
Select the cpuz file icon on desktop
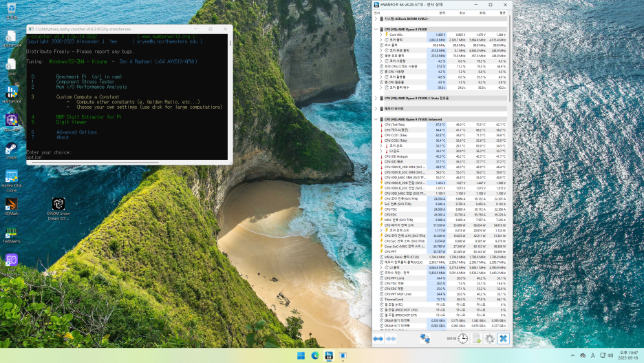[x=12, y=67]
